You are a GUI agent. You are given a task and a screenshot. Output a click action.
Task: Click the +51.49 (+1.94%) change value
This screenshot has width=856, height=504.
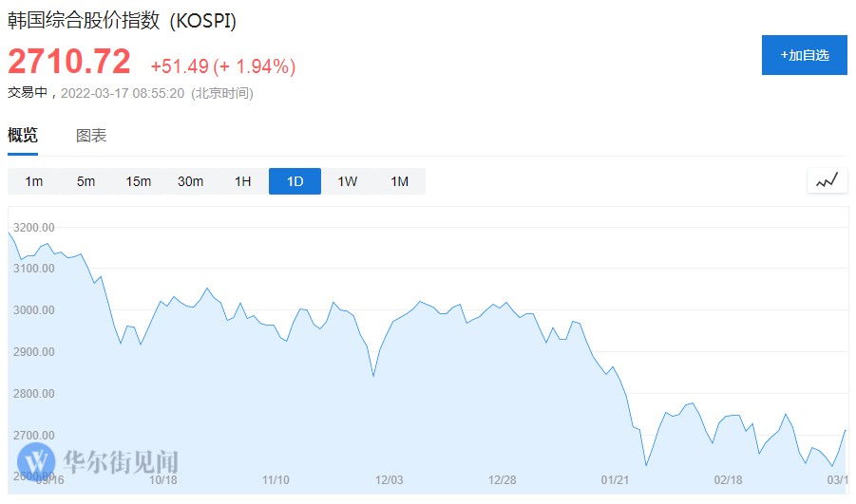click(223, 66)
